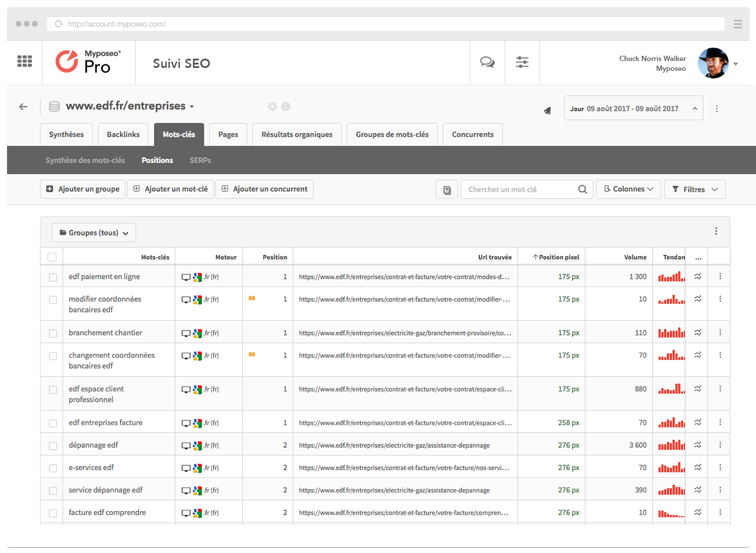Toggle the select-all header checkbox
Viewport: 756px width, 553px height.
52,257
